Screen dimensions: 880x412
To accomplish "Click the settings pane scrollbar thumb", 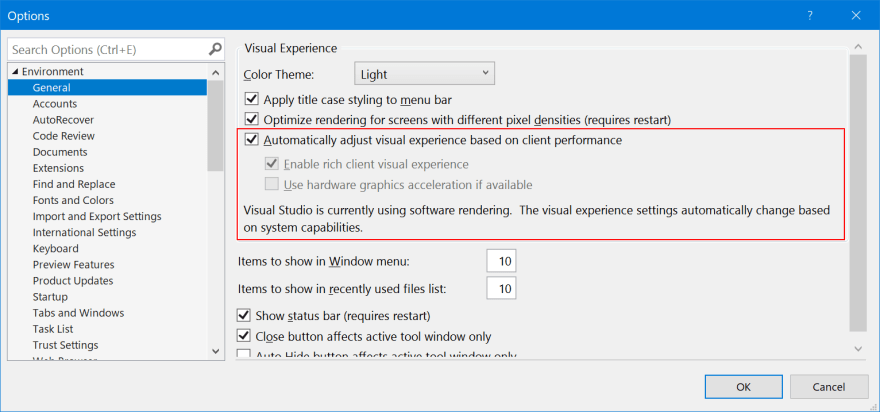I will pos(858,193).
